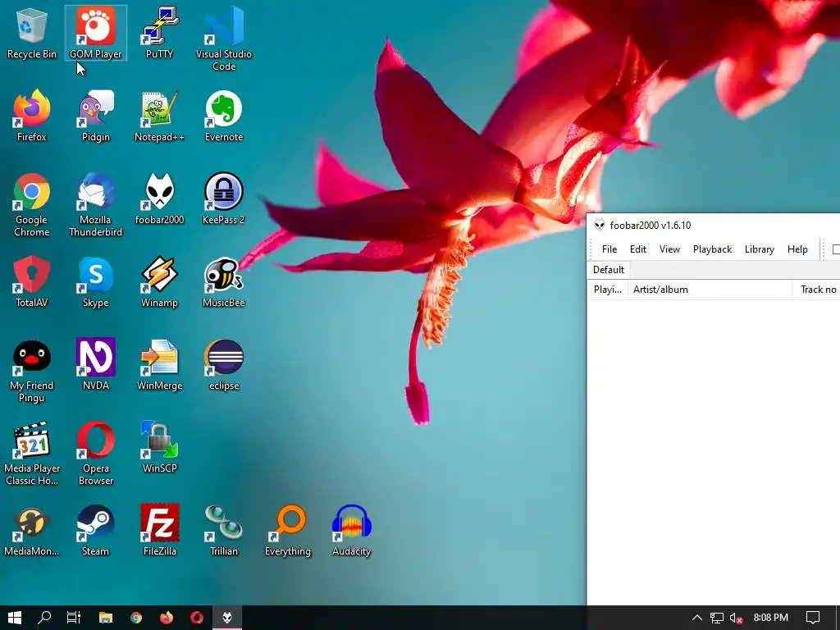Click foobar2000 taskbar button
Image resolution: width=840 pixels, height=630 pixels.
point(228,618)
